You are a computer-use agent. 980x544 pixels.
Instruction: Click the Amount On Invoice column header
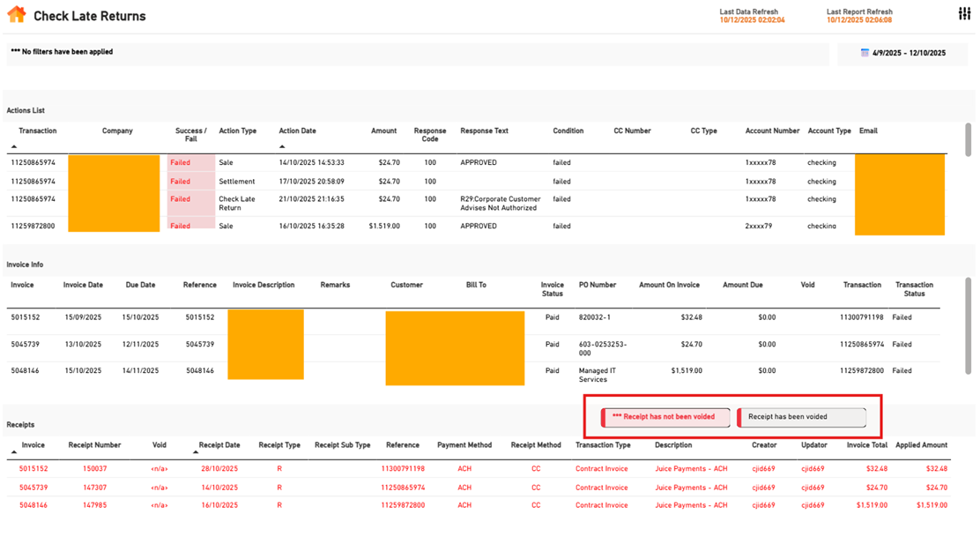pyautogui.click(x=670, y=285)
